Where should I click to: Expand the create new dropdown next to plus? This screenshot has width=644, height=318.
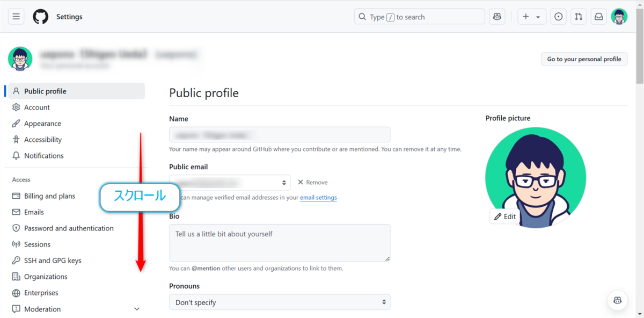[x=537, y=16]
